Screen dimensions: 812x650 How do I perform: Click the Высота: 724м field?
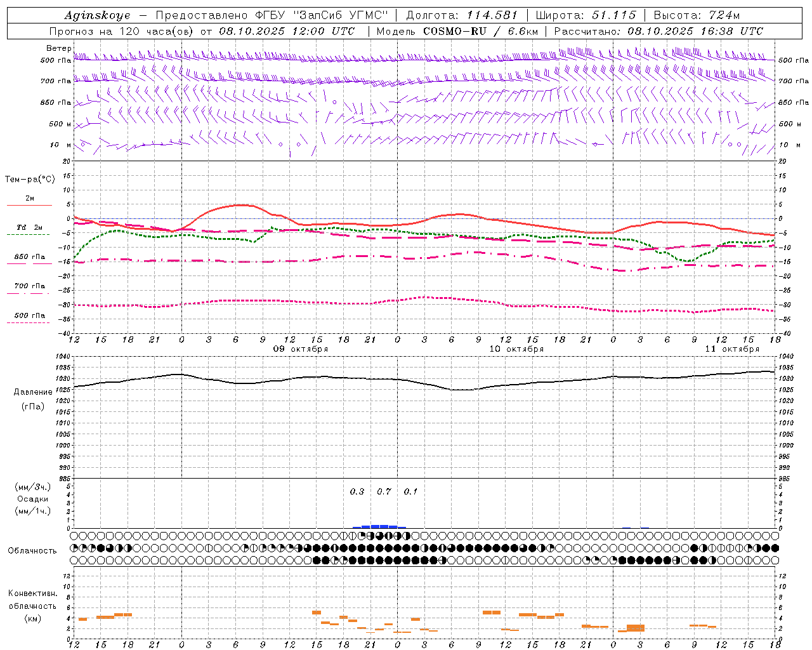[697, 15]
